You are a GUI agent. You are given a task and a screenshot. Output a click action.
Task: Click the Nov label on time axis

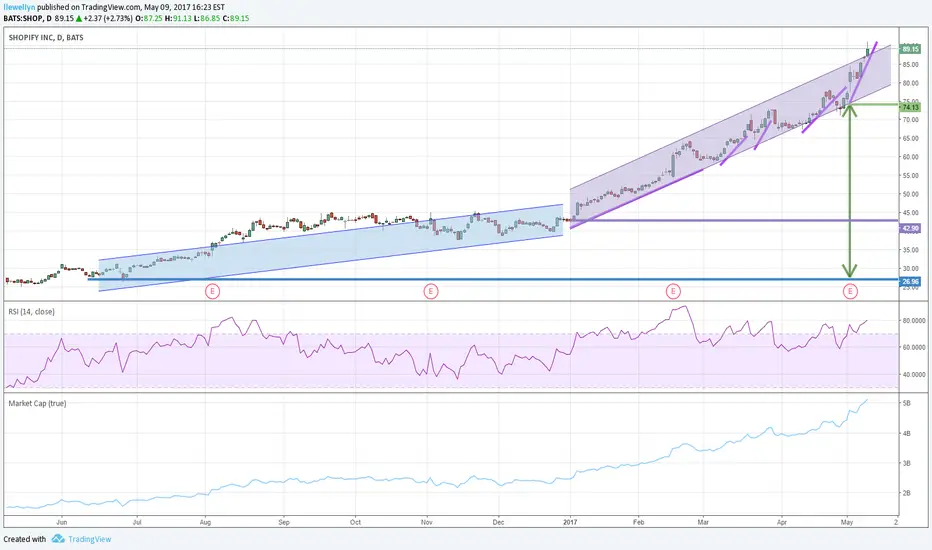[427, 522]
